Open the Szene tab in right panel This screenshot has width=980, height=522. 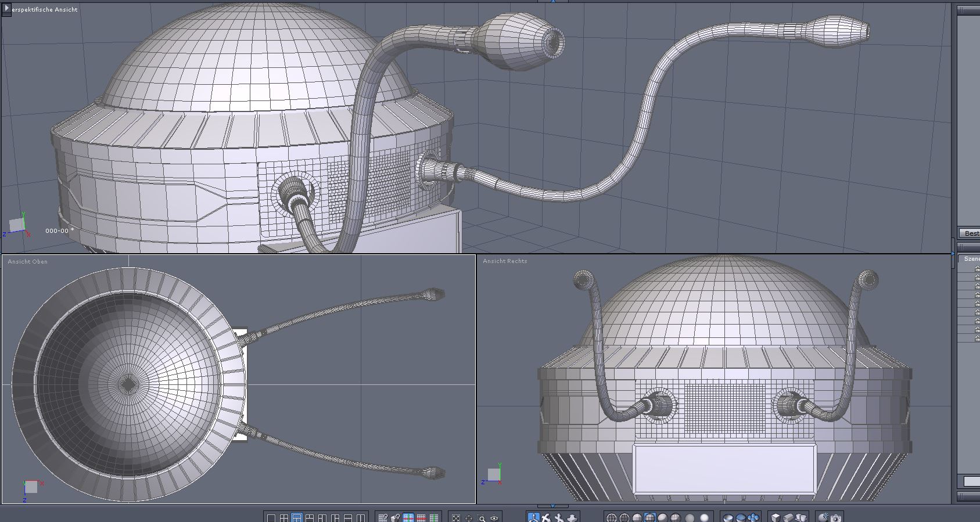point(971,259)
